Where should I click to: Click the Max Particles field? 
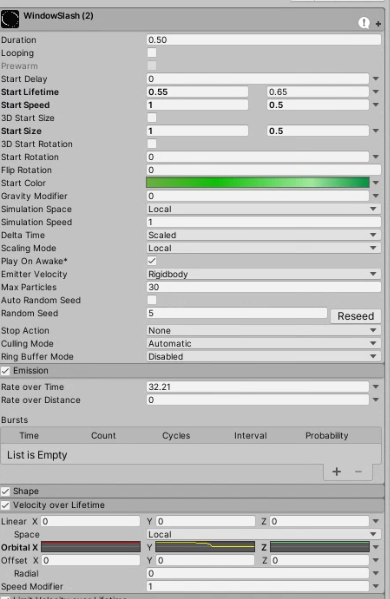[x=264, y=287]
